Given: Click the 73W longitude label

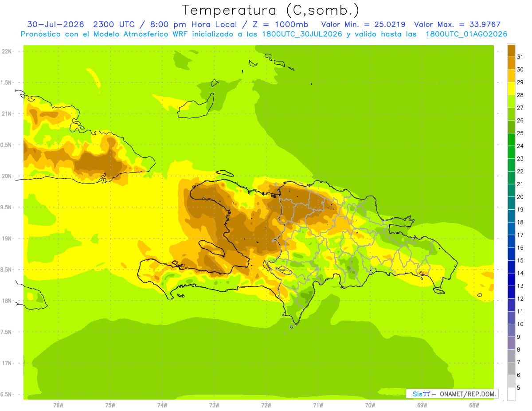Looking at the screenshot, I should [214, 405].
